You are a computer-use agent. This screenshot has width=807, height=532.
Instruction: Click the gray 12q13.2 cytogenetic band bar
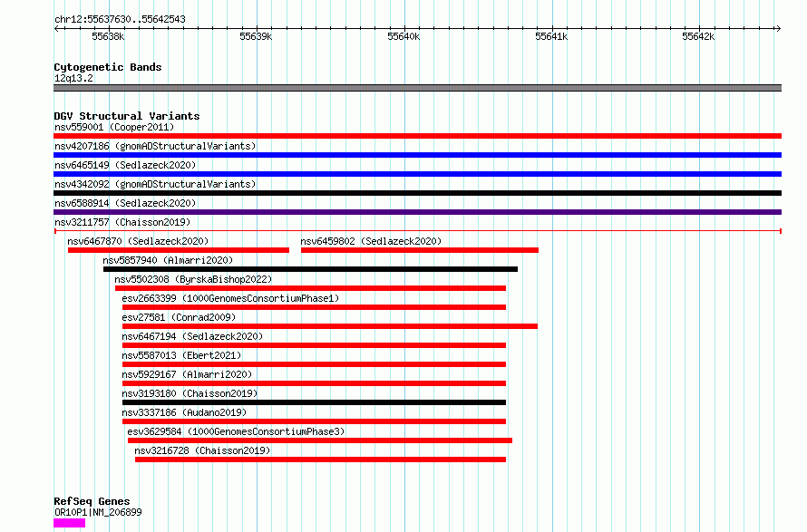click(x=417, y=88)
